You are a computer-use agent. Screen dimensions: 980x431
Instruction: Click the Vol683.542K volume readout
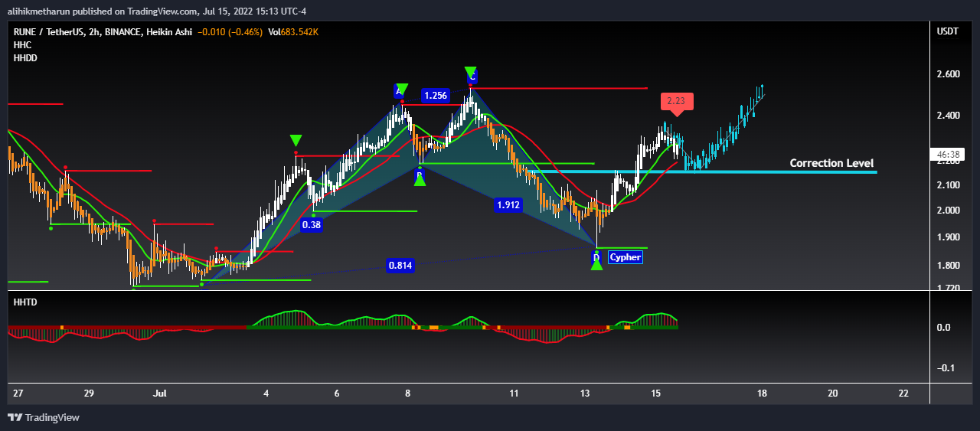coord(293,32)
